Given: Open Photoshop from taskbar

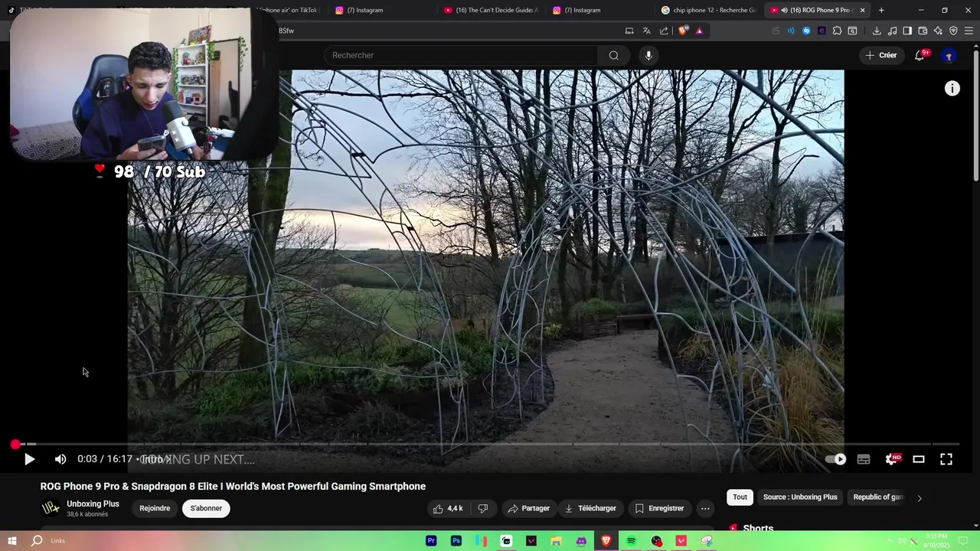Looking at the screenshot, I should (x=456, y=541).
